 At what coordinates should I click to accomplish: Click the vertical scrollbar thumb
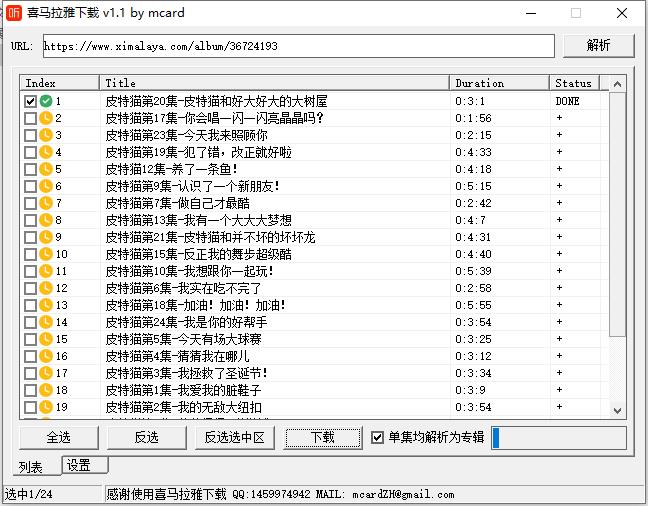617,214
